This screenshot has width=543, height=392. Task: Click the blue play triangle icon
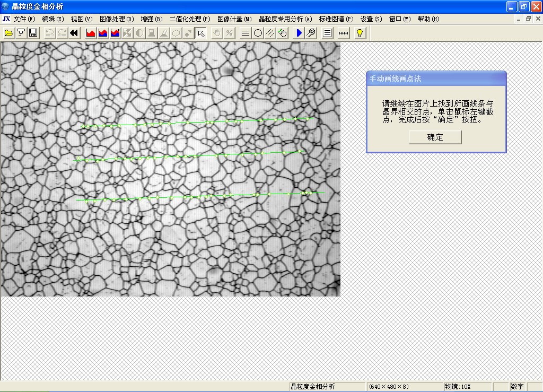click(x=299, y=33)
